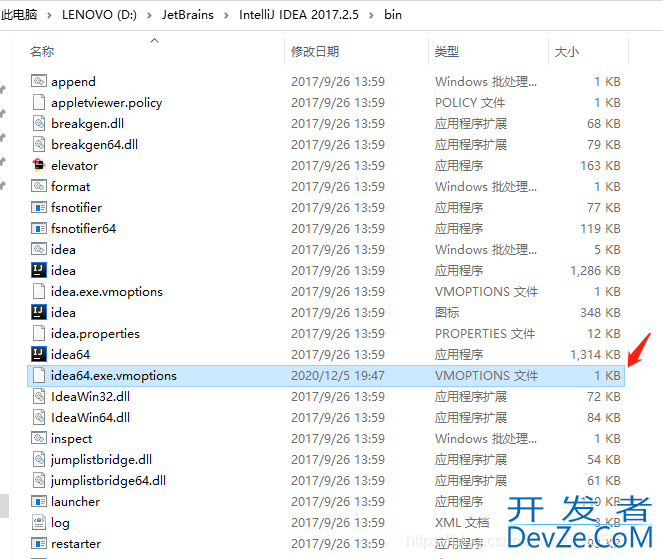
Task: Select the file name elevator
Action: click(x=74, y=165)
